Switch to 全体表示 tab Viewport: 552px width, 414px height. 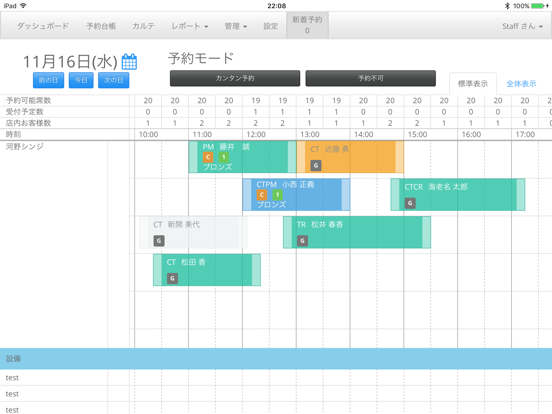tap(521, 84)
